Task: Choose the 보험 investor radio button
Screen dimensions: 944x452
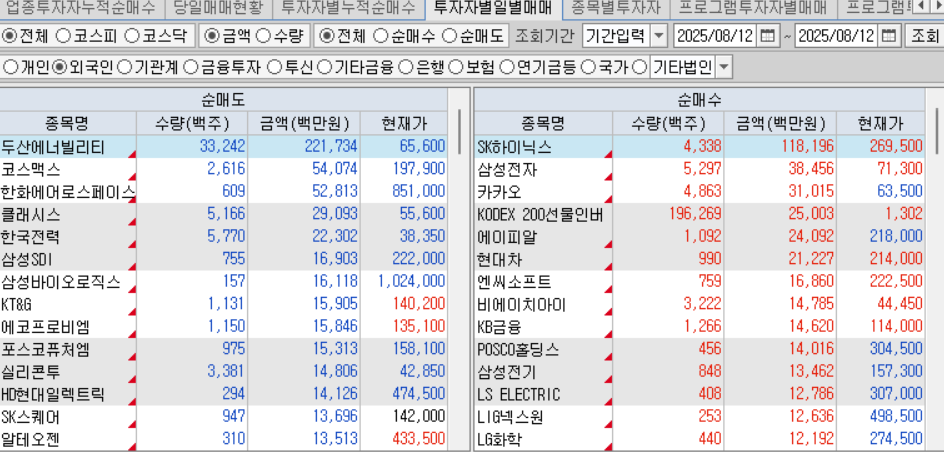Action: point(456,67)
